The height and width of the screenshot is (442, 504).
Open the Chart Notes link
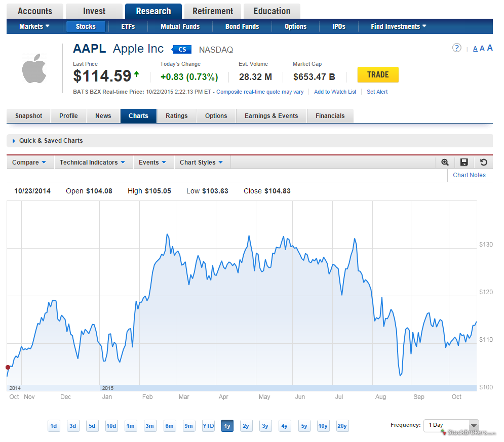(x=469, y=175)
